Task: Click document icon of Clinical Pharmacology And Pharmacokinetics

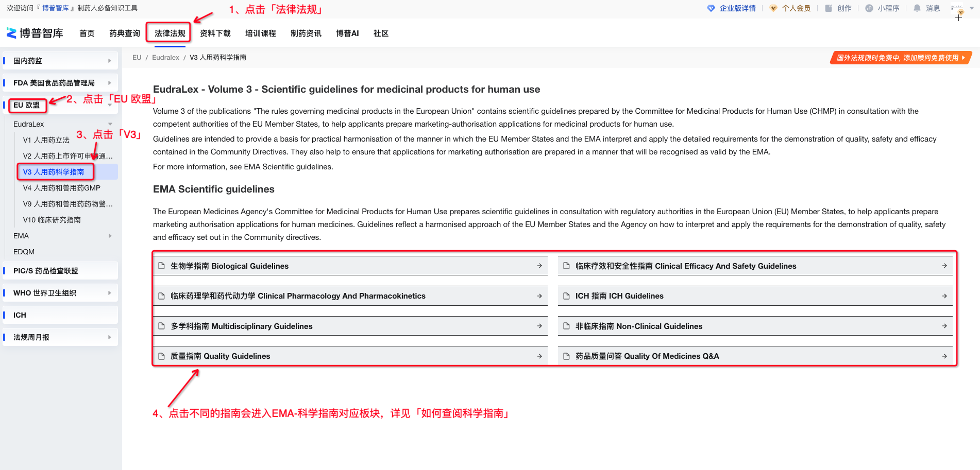Action: pos(161,296)
